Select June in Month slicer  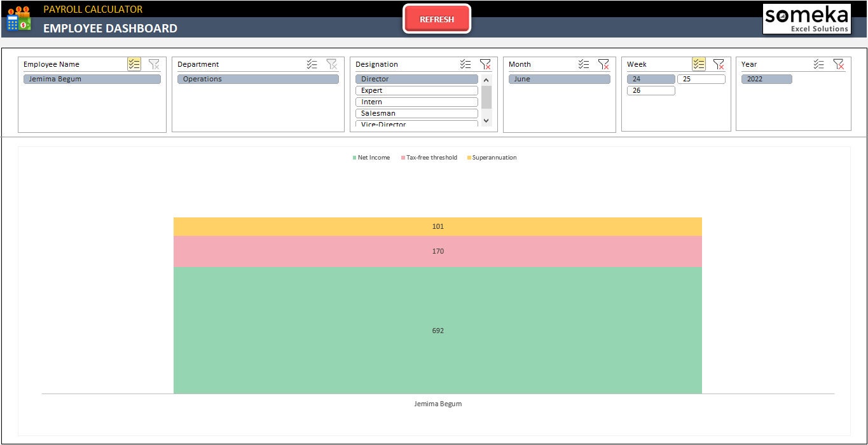click(559, 79)
